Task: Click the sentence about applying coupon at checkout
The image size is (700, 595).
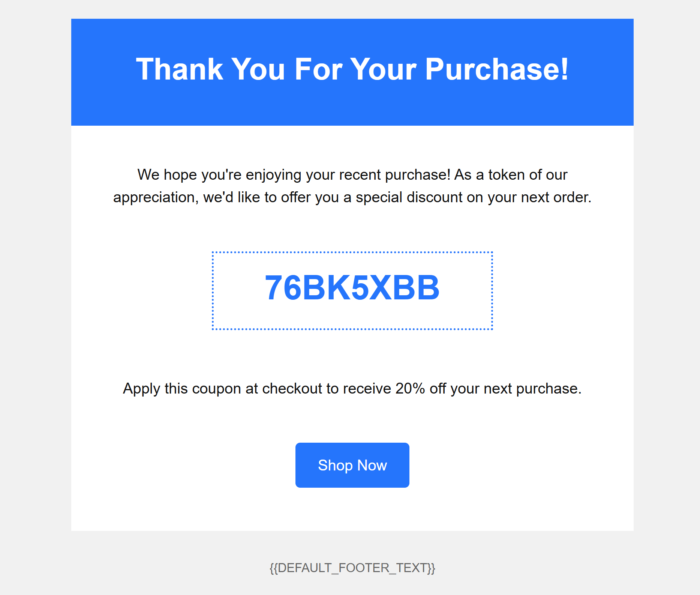Action: [352, 388]
